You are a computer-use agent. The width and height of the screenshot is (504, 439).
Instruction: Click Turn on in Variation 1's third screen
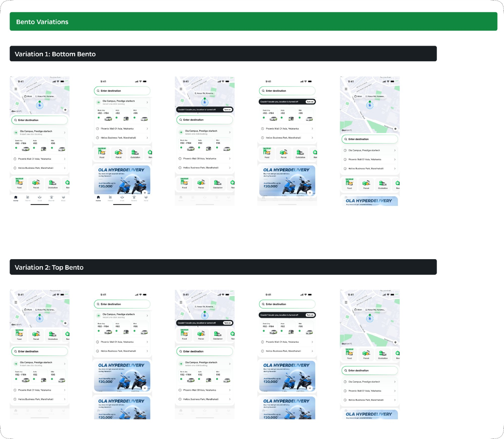point(228,110)
